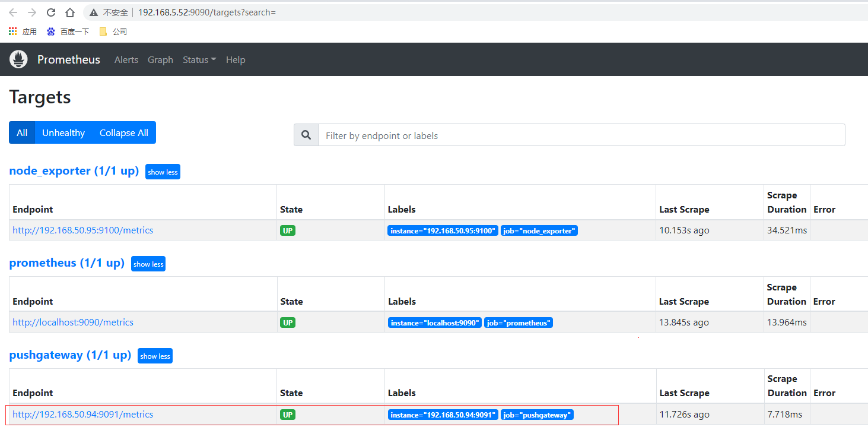Open the 公司 bookmark folder
Image resolution: width=868 pixels, height=430 pixels.
[113, 31]
